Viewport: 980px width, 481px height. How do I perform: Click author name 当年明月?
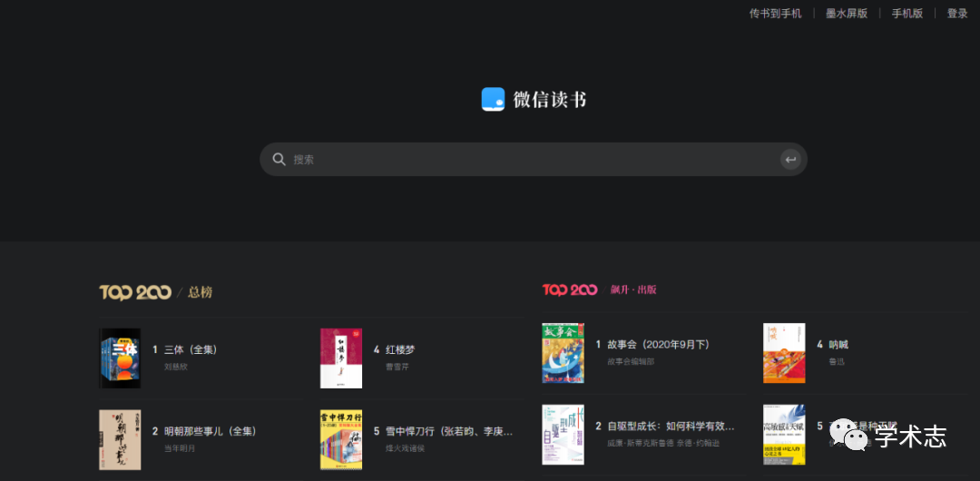click(x=180, y=447)
